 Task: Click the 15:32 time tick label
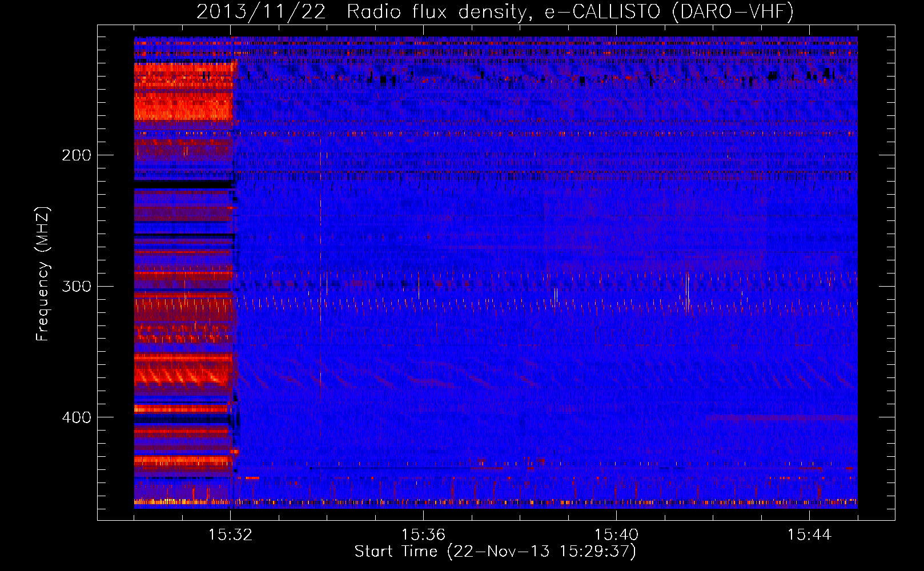[230, 535]
